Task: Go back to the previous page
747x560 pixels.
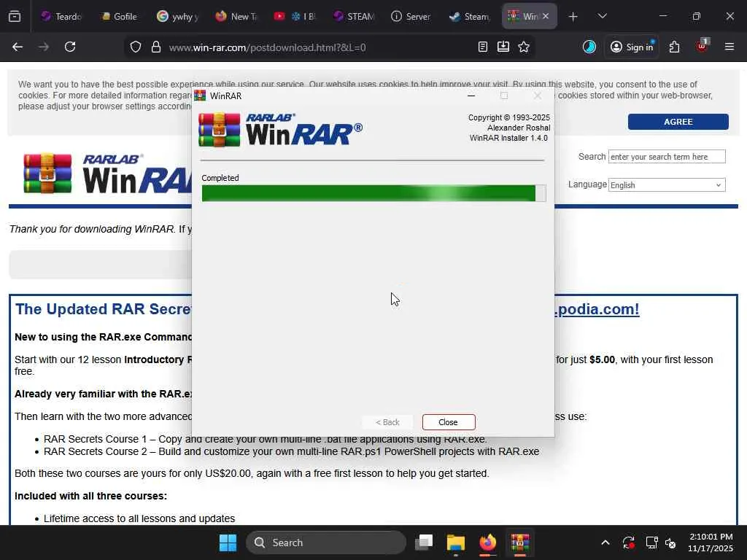Action: [18, 47]
